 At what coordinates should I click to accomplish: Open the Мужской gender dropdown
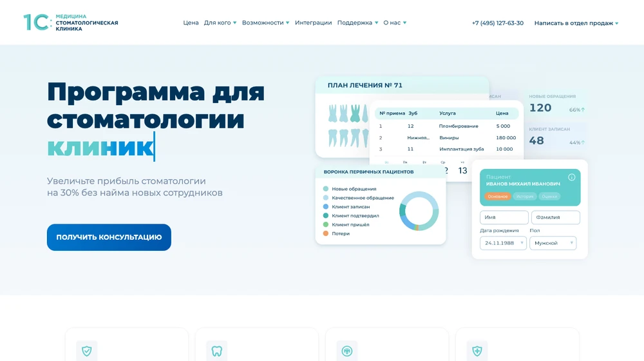click(x=553, y=243)
